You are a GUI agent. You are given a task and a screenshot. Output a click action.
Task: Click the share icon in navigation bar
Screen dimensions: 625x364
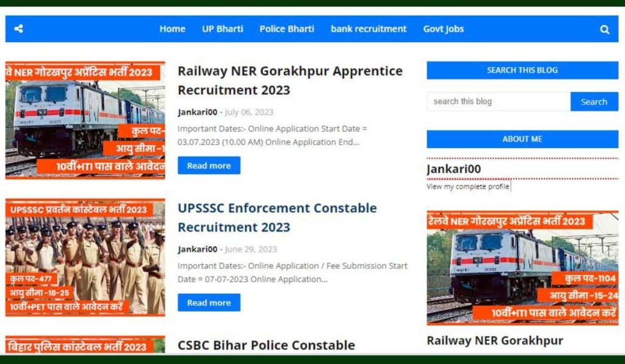(x=18, y=29)
